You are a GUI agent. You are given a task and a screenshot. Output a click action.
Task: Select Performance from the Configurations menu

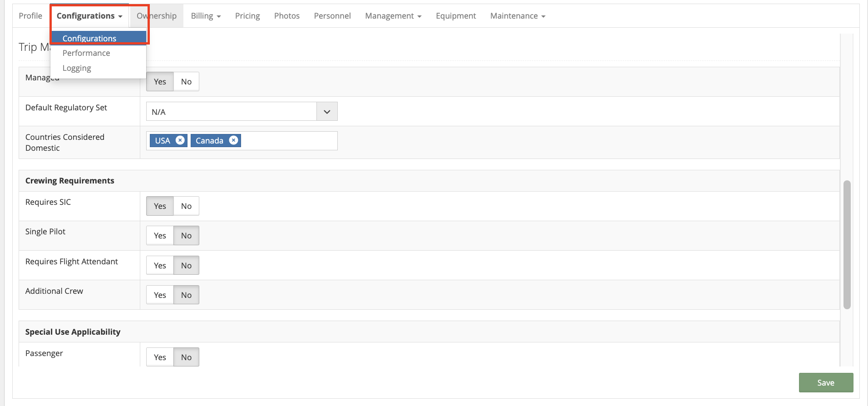click(x=86, y=53)
